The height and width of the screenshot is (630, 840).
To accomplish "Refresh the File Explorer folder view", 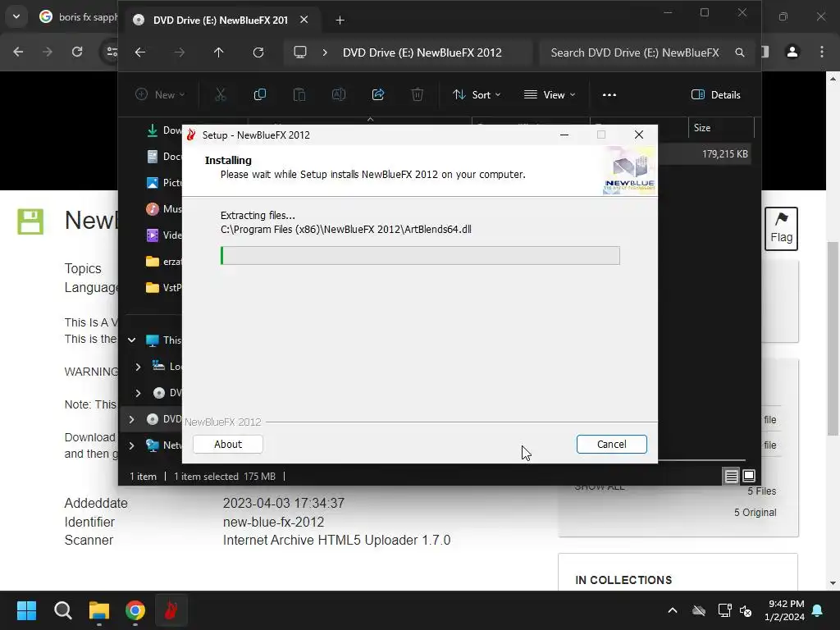I will [258, 52].
